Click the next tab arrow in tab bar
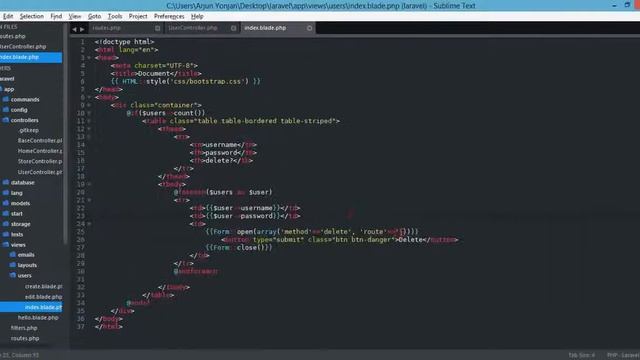This screenshot has width=640, height=360. pos(82,29)
